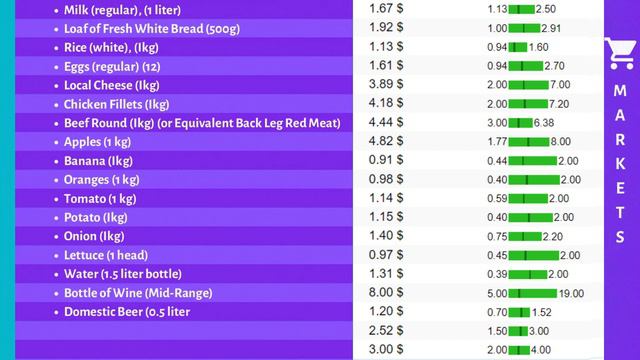Click the wine range bar 5.00 to 19.00

(533, 293)
